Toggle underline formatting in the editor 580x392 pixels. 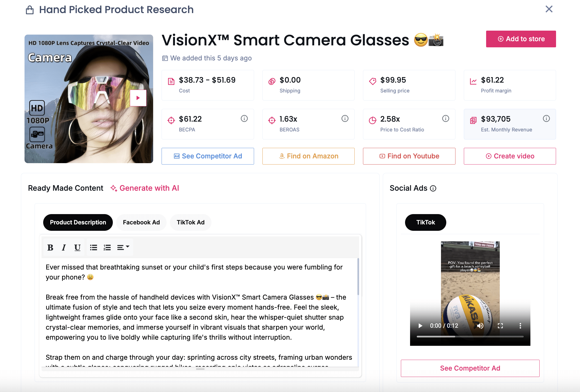tap(77, 248)
